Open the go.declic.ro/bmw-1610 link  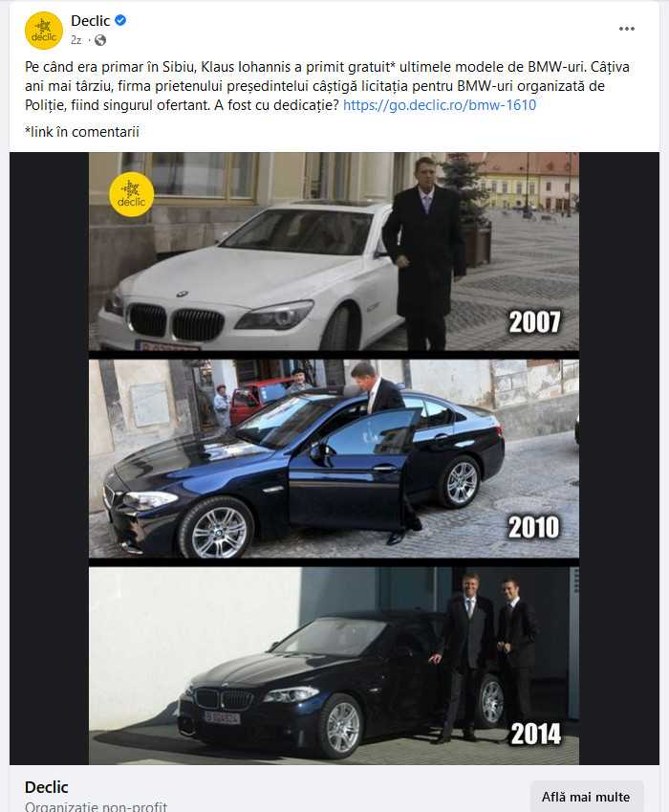tap(440, 105)
